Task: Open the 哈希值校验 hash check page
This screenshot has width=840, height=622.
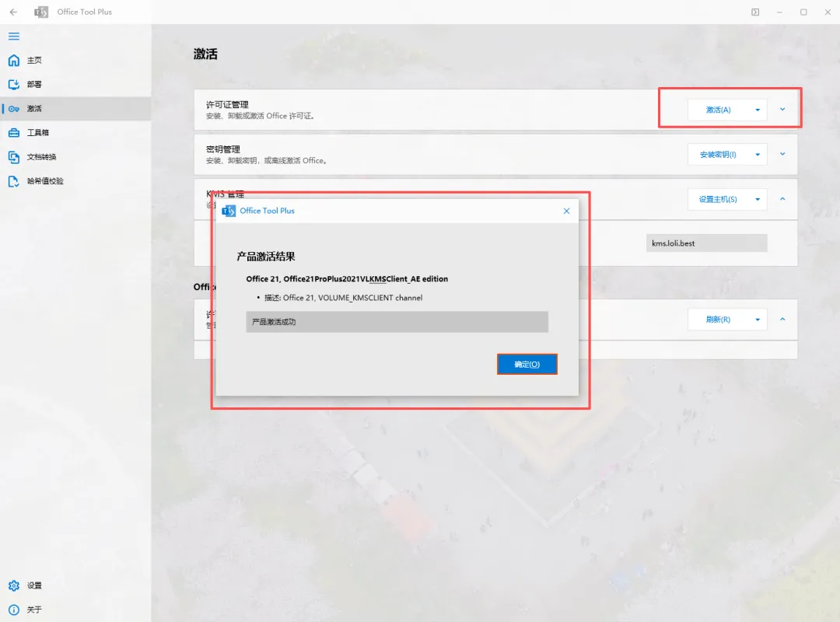Action: 75,180
